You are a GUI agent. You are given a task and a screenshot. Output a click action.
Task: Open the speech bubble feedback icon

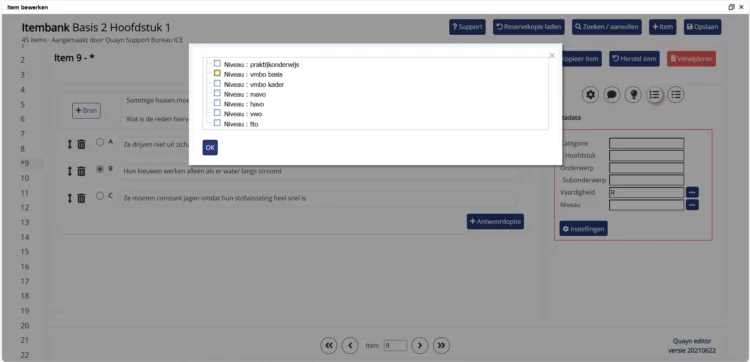612,95
